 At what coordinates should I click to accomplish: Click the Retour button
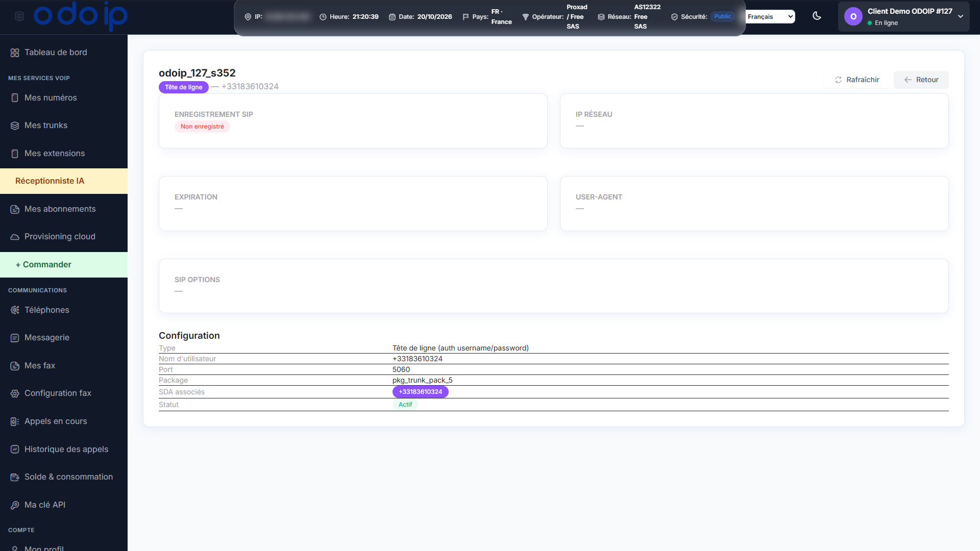pos(921,80)
